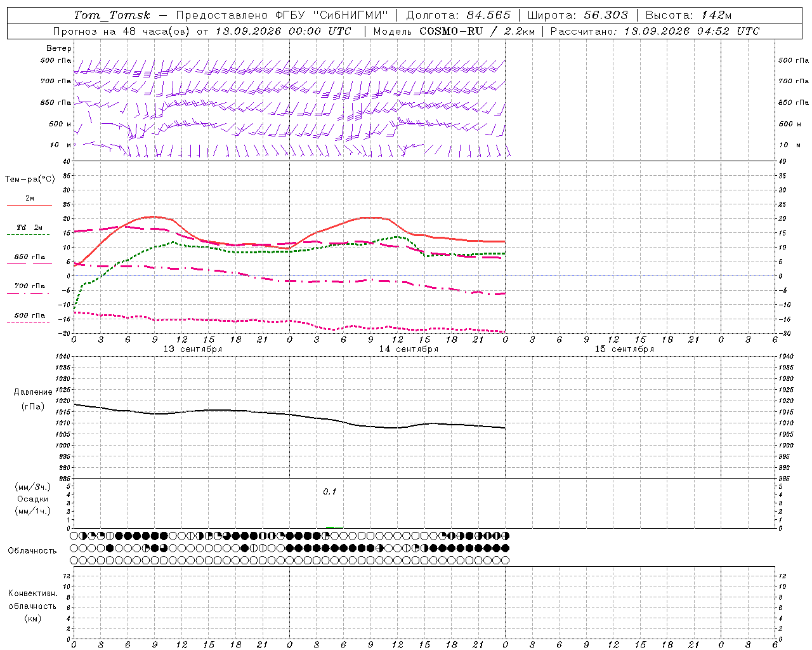The height and width of the screenshot is (650, 812).
Task: Select the 13 сентября date label
Action: (193, 348)
